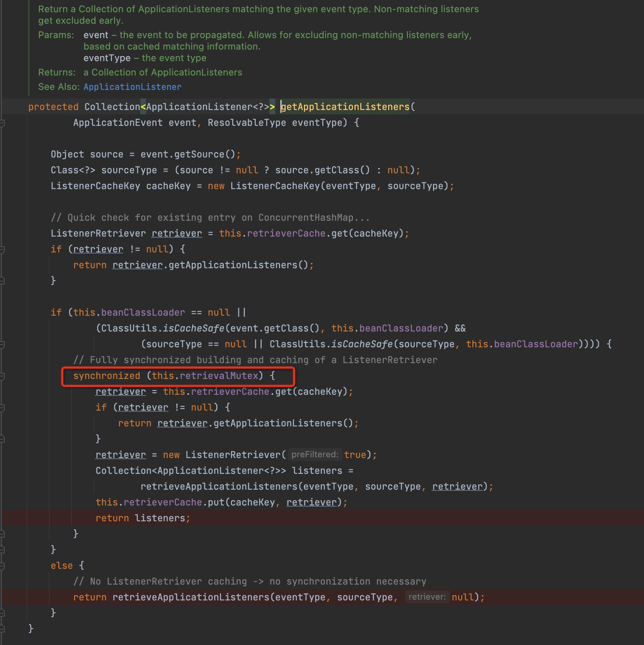The height and width of the screenshot is (645, 644).
Task: Click 'new ListenerCacheKey(eventType, sourceType)' constructor call
Action: pos(328,186)
